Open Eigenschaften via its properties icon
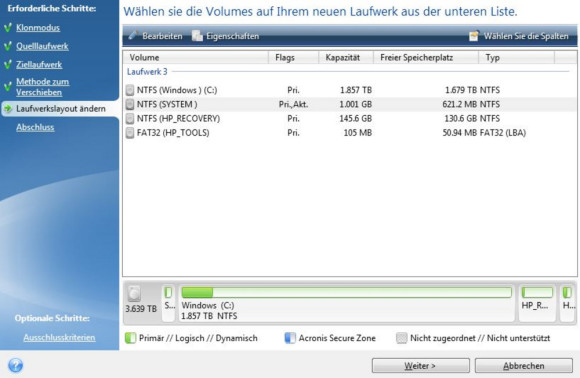 click(x=197, y=36)
